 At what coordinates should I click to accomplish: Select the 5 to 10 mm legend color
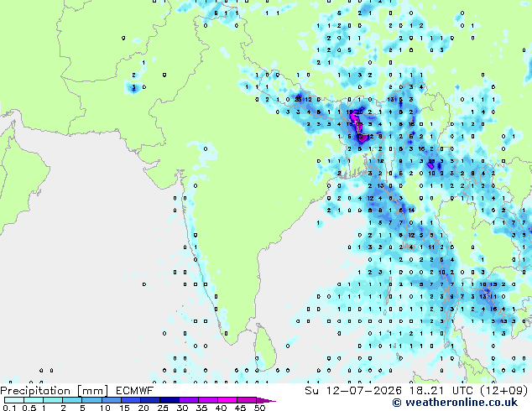[x=91, y=400]
